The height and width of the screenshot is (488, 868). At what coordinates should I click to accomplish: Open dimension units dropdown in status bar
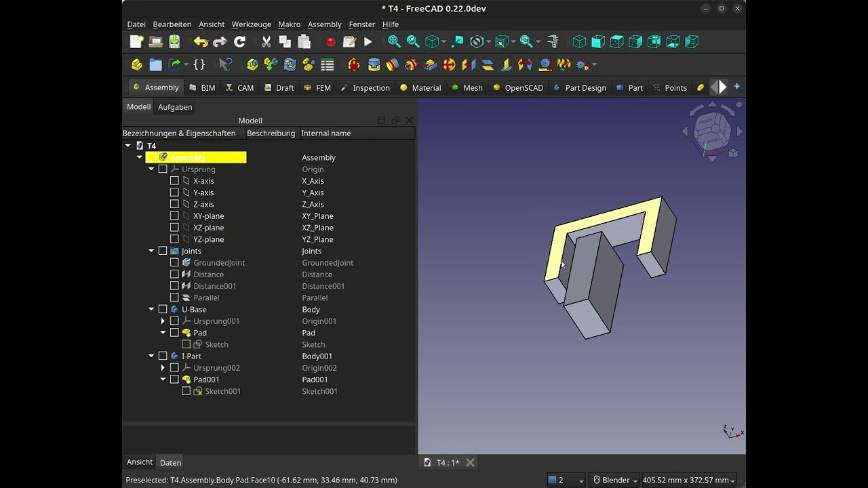tap(689, 480)
